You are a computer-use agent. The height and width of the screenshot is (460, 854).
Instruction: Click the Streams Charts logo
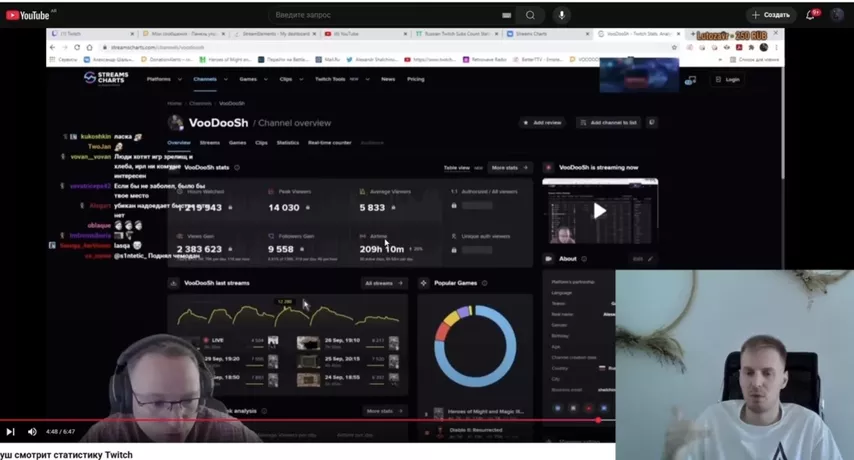(x=106, y=79)
